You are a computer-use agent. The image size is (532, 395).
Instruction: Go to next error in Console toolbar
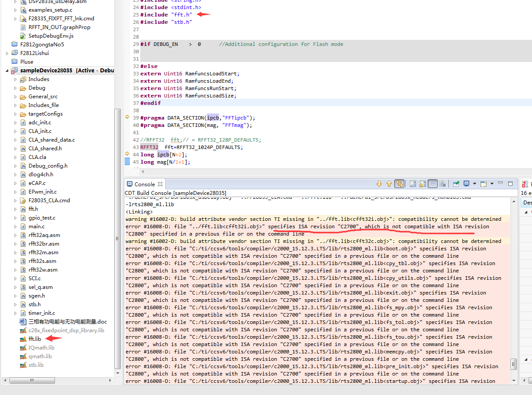click(x=380, y=184)
